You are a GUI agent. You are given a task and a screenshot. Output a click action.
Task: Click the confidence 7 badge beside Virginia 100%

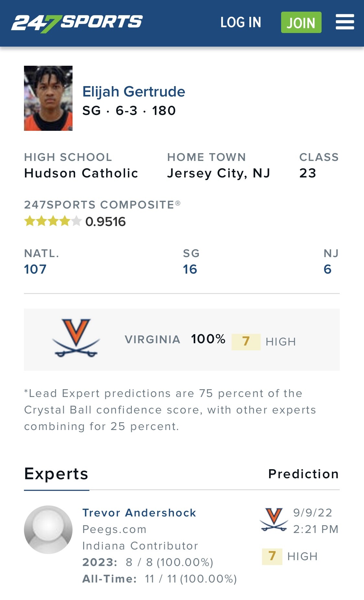[246, 341]
